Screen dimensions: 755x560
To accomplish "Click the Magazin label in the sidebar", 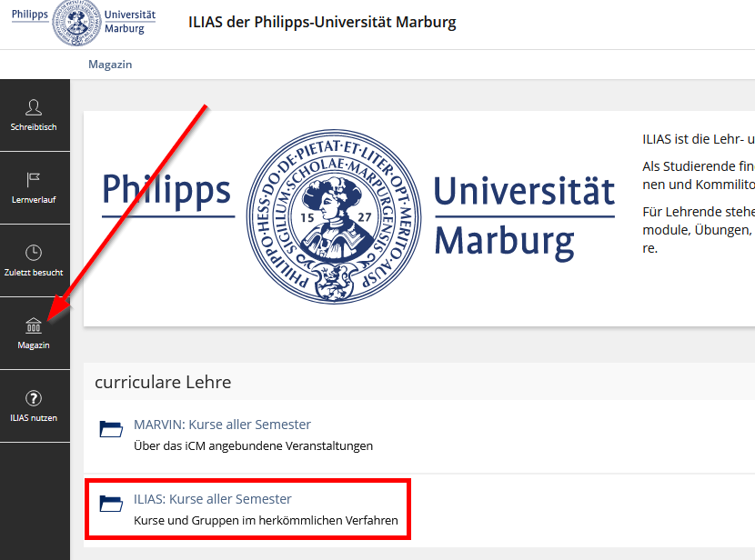I will coord(34,345).
